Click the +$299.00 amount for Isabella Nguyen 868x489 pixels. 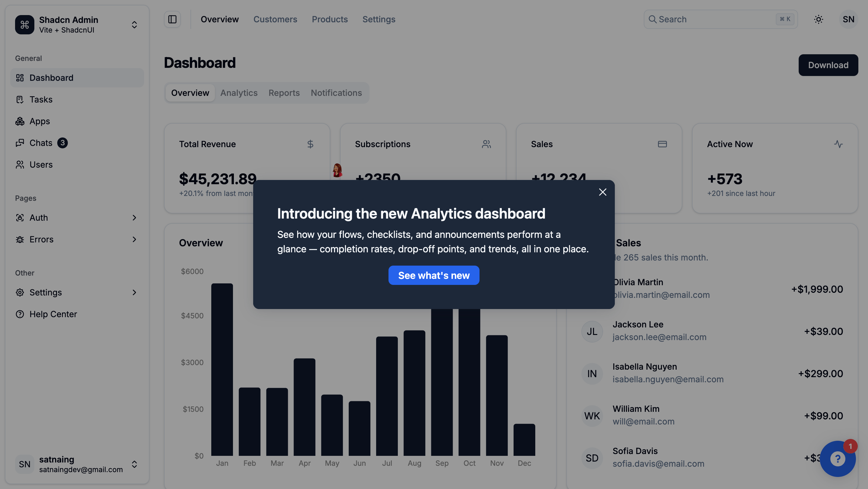pos(820,374)
